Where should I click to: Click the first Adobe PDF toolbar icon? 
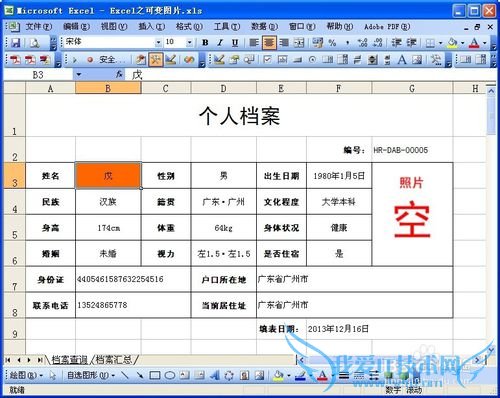pyautogui.click(x=15, y=60)
